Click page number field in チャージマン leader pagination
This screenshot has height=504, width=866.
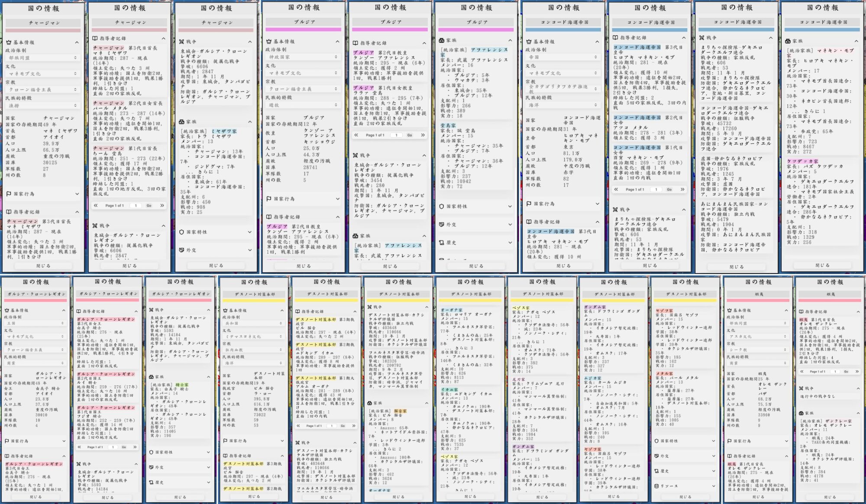(136, 206)
